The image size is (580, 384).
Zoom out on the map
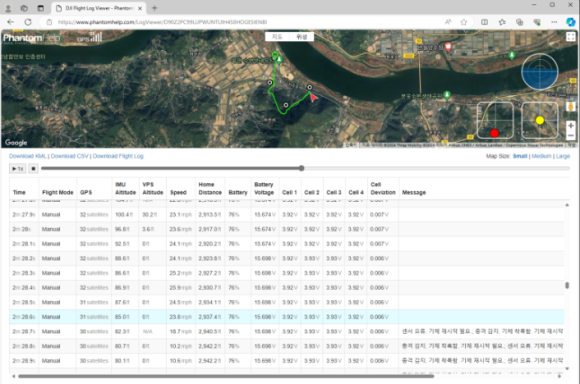tap(571, 136)
